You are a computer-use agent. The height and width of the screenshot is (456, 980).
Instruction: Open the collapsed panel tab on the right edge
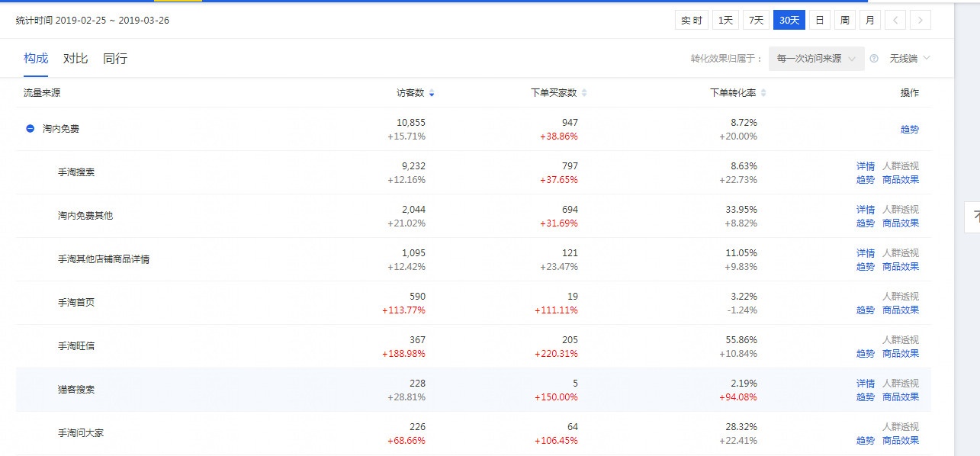974,218
